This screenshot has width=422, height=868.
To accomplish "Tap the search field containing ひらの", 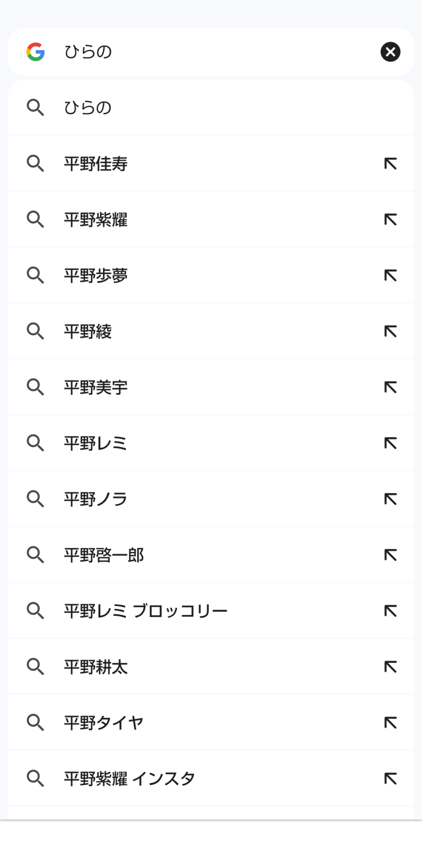I will pyautogui.click(x=208, y=52).
